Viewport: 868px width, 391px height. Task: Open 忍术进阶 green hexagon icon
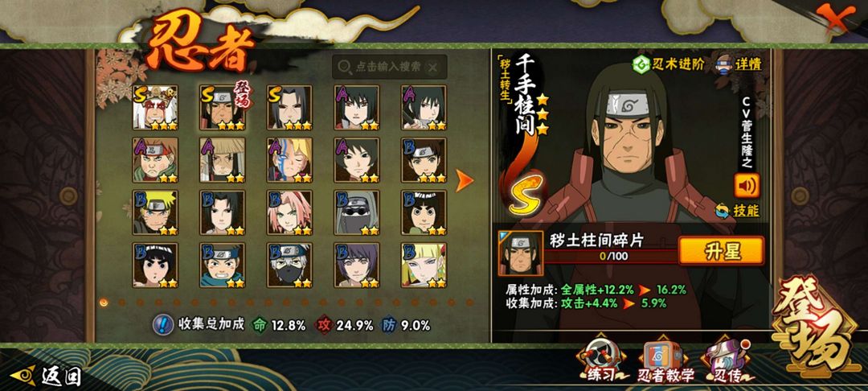pos(641,65)
